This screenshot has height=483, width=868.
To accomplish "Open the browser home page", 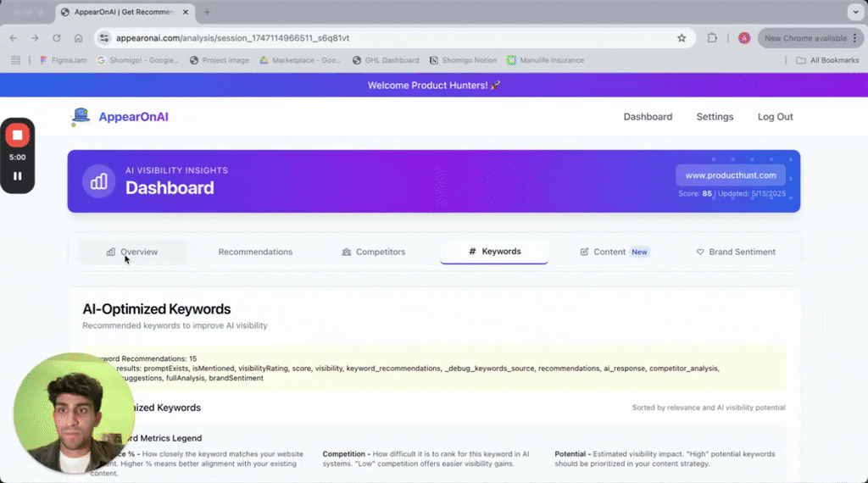I will click(x=78, y=38).
